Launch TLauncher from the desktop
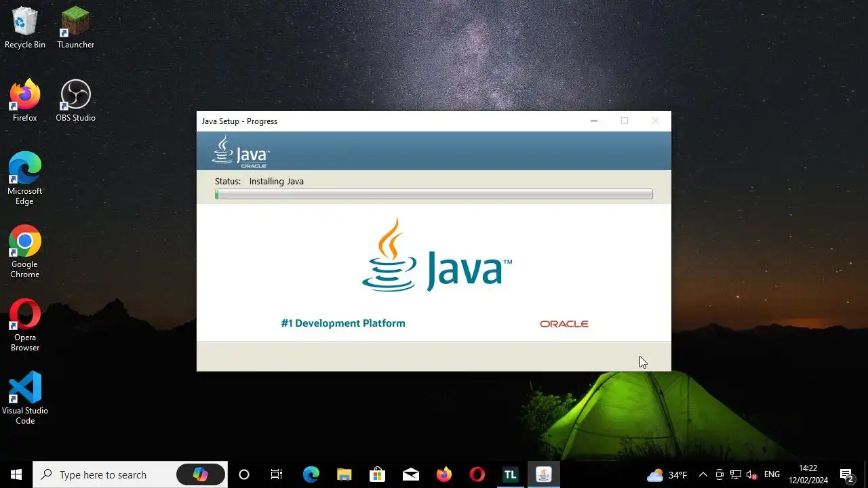 point(75,28)
